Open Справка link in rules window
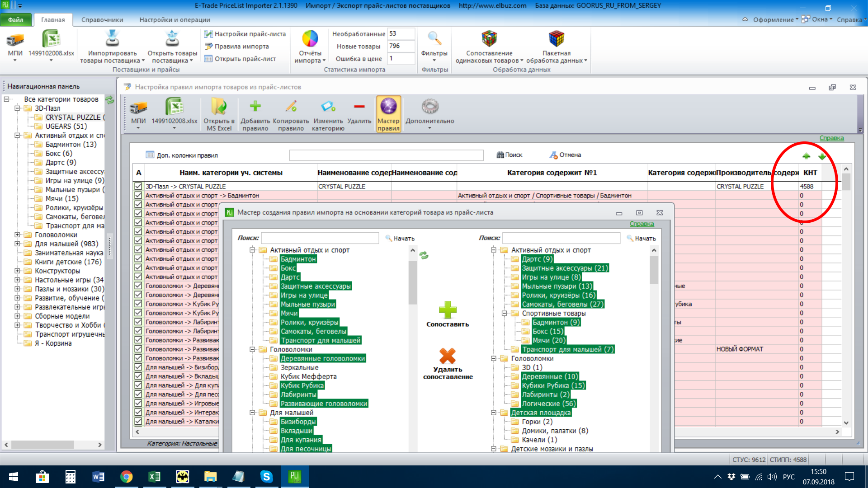The image size is (868, 488). pyautogui.click(x=831, y=138)
